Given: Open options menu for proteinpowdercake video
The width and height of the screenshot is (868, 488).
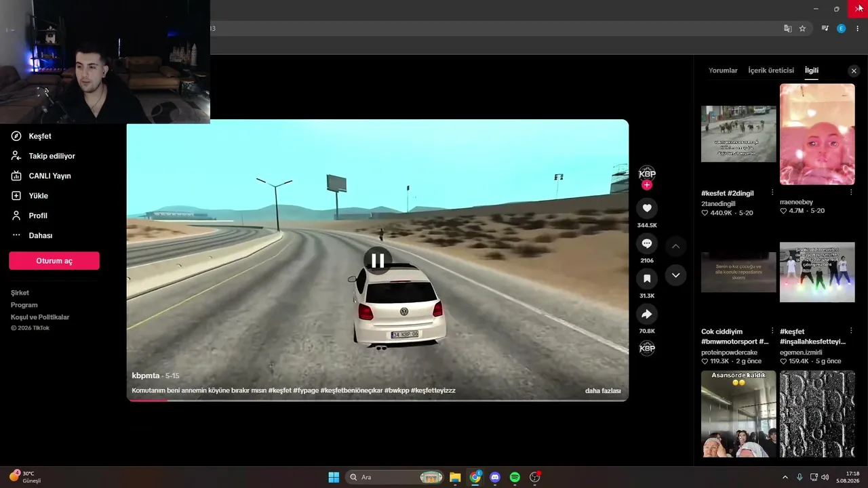Looking at the screenshot, I should pyautogui.click(x=772, y=331).
